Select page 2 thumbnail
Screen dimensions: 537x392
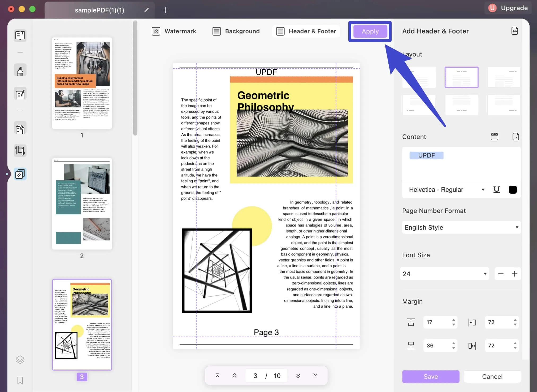click(82, 204)
